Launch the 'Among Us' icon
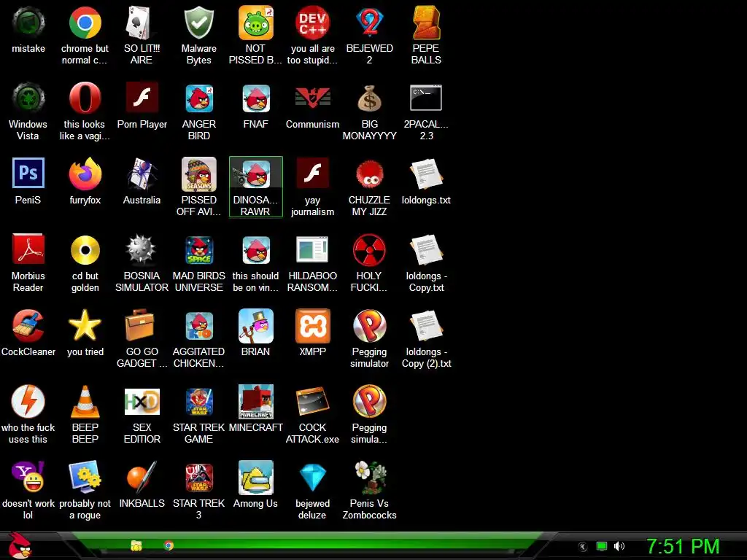 256,477
